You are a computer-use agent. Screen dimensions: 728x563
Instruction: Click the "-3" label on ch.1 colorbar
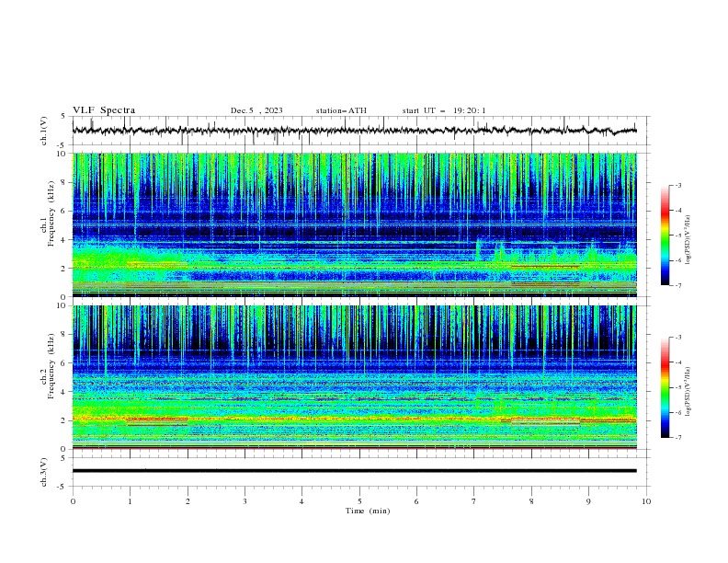tap(677, 185)
